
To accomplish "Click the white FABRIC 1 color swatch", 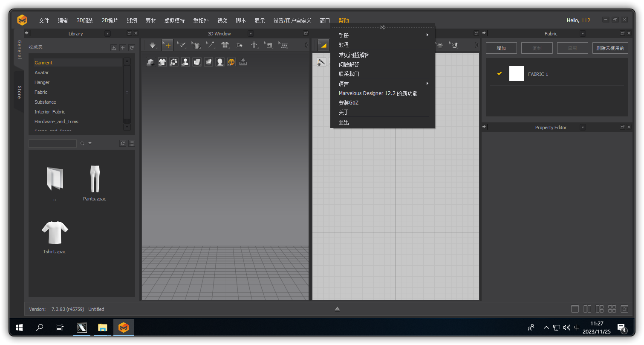I will click(517, 73).
